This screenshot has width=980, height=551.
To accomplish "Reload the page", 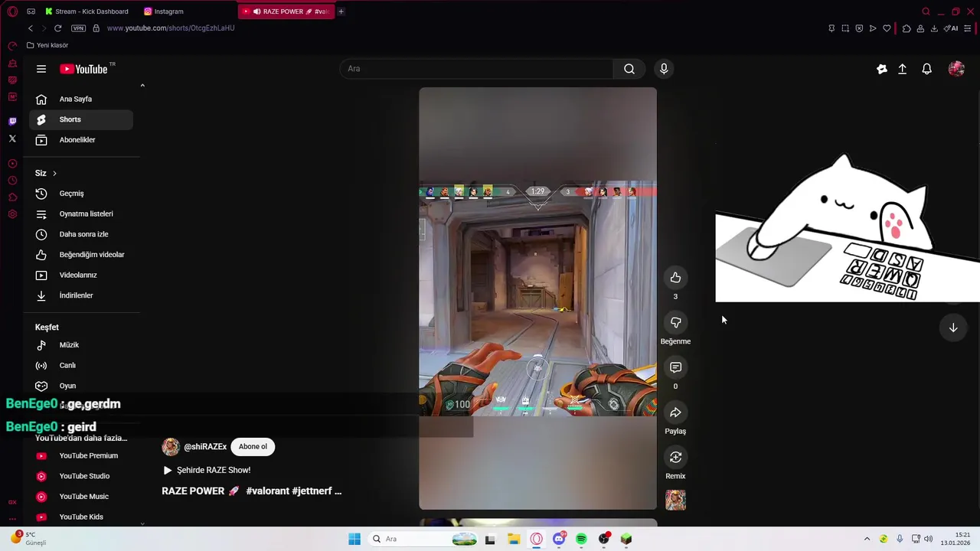I will pos(57,28).
